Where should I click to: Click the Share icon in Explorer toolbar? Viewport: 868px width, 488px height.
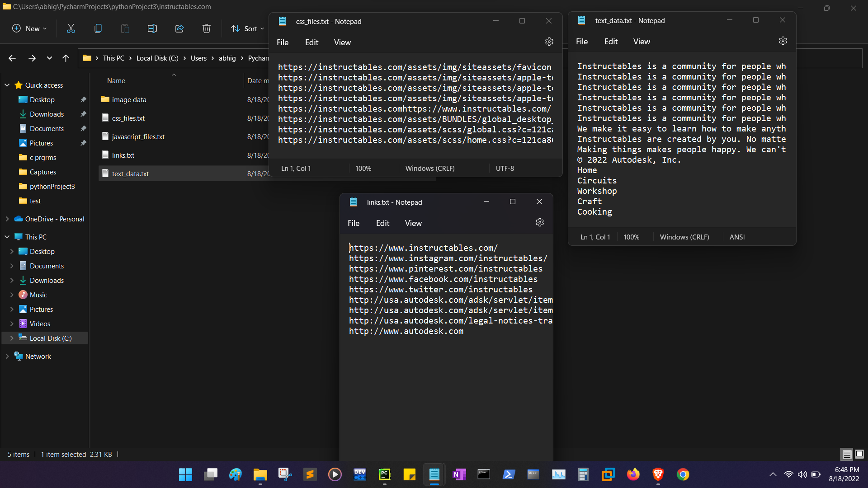pos(179,28)
